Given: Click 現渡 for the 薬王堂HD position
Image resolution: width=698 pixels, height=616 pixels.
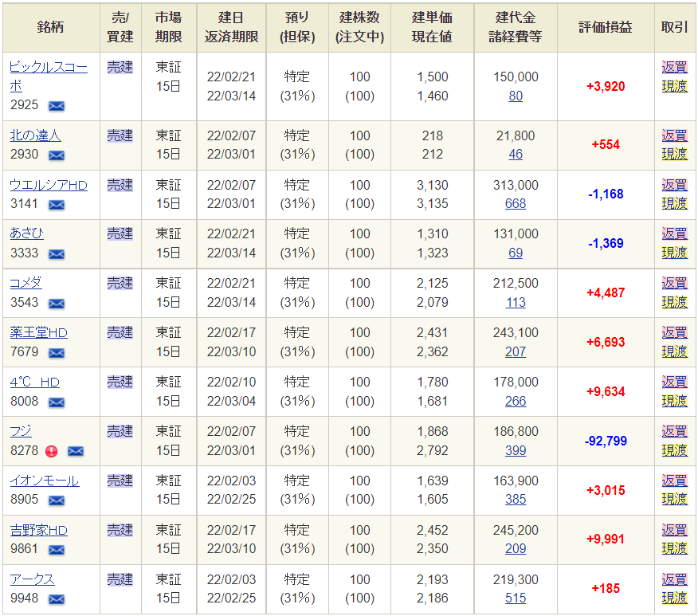Looking at the screenshot, I should pos(674,351).
